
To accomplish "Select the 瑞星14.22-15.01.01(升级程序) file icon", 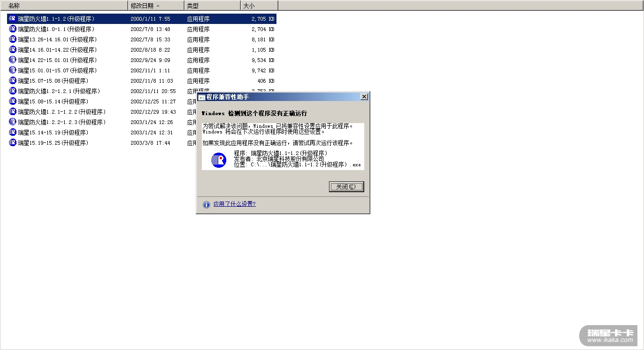I will (x=13, y=60).
